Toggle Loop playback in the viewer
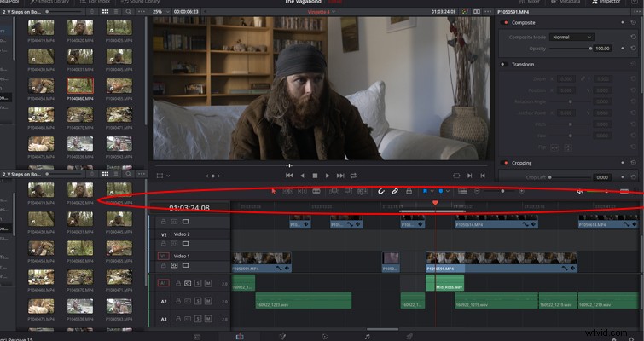 (353, 176)
